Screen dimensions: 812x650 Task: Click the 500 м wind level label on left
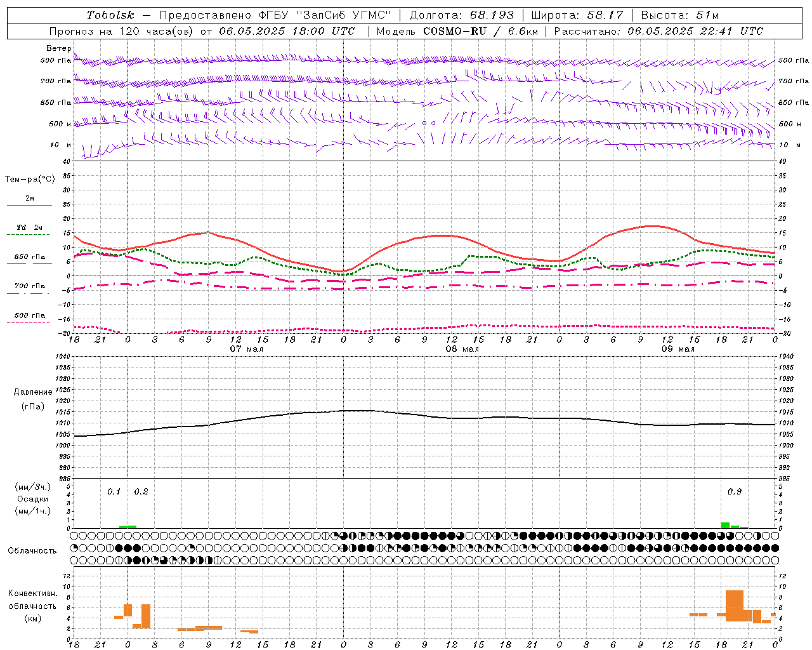(x=60, y=124)
